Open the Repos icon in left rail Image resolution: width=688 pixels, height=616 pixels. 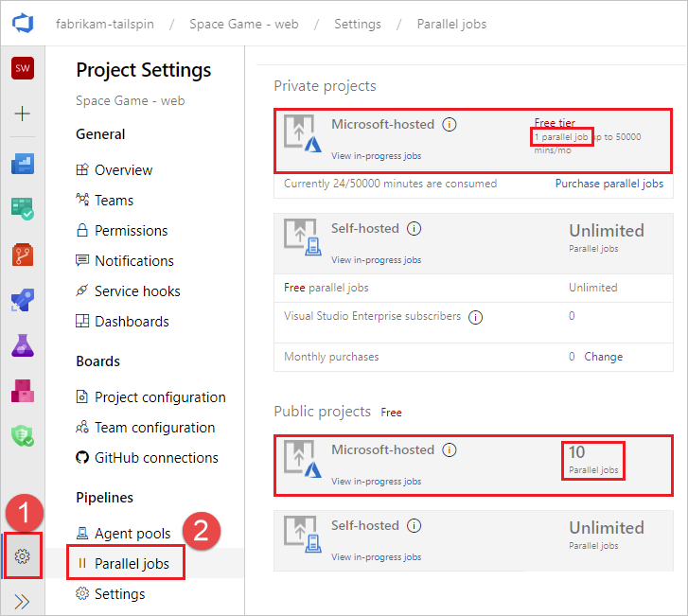coord(23,254)
